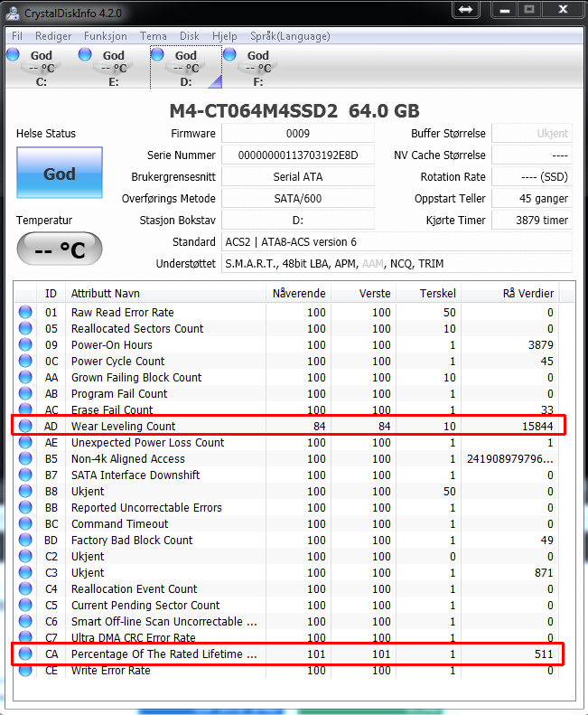
Task: Click the M4-CT064M4SSD2 64.0 GB model title
Action: 294,111
